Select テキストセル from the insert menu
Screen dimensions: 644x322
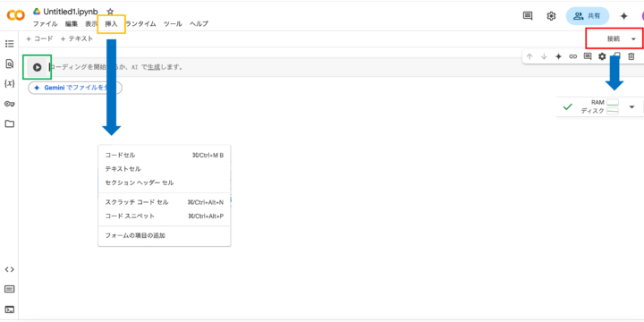coord(165,169)
